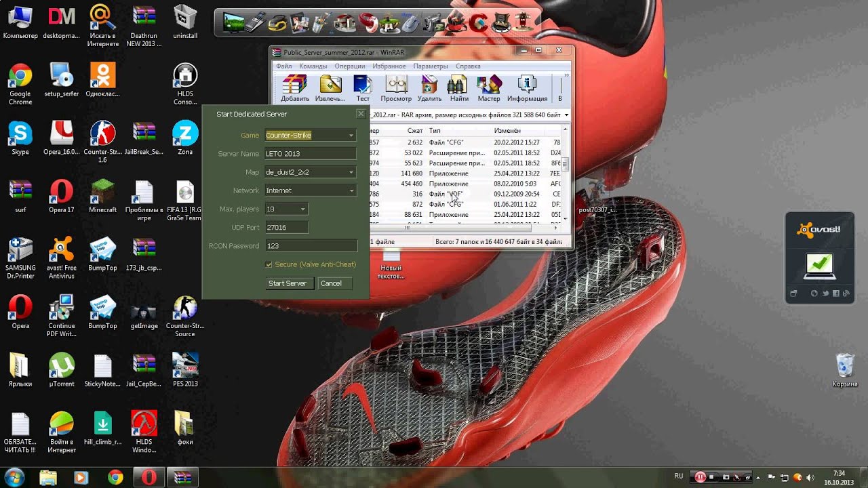The height and width of the screenshot is (488, 868).
Task: Click the Chrome button on the taskbar
Action: [115, 477]
